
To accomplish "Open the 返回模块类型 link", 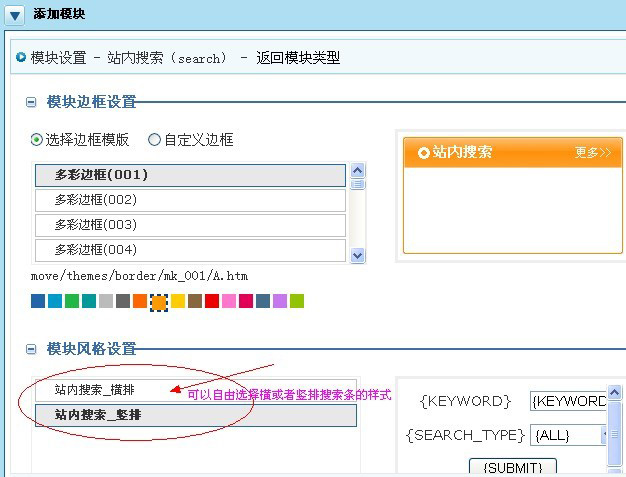I will 298,58.
